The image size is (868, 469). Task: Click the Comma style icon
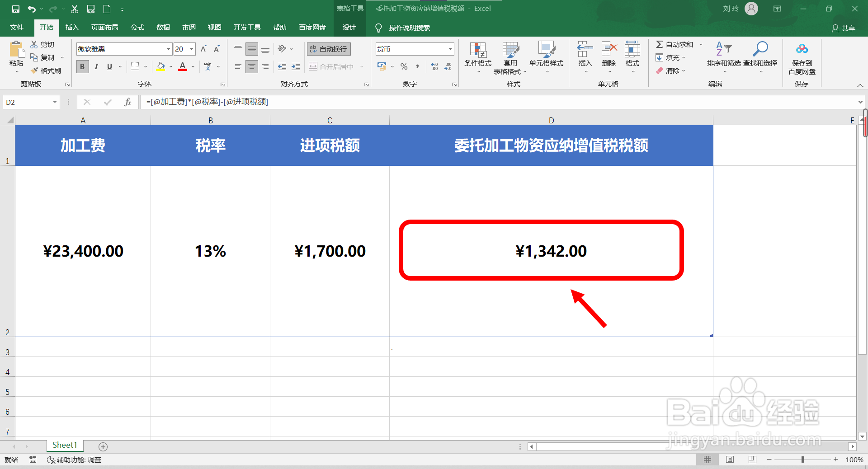(417, 66)
